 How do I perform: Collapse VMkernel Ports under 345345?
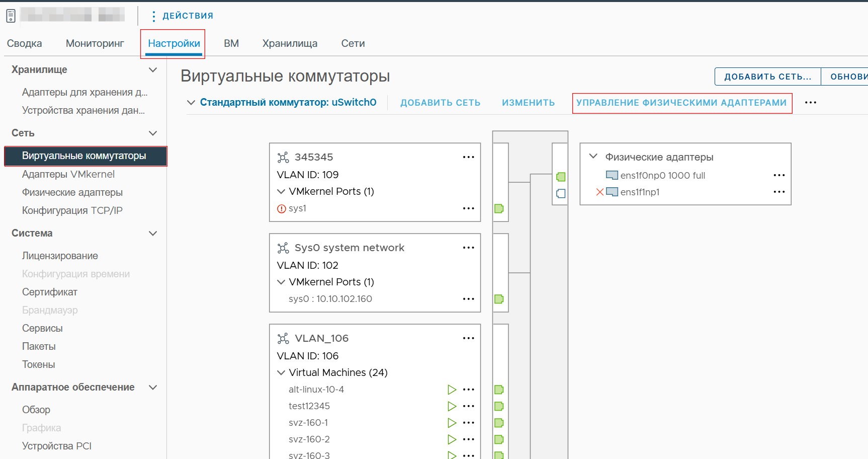pos(281,191)
